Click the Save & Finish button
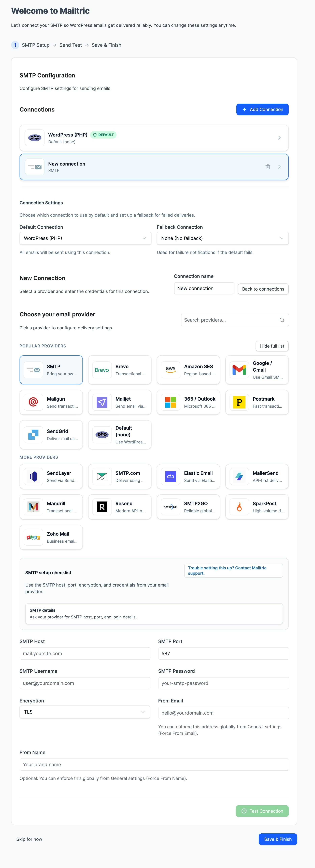Image resolution: width=315 pixels, height=868 pixels. coord(278,839)
